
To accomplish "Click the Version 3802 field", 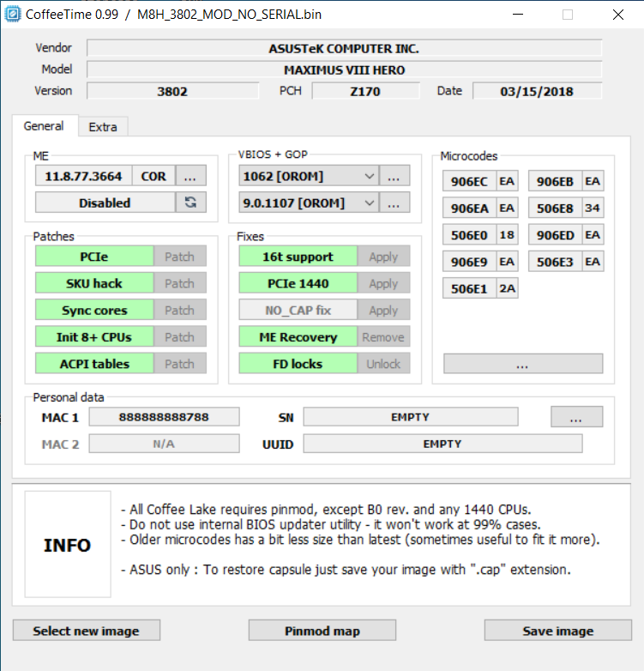I will tap(172, 91).
